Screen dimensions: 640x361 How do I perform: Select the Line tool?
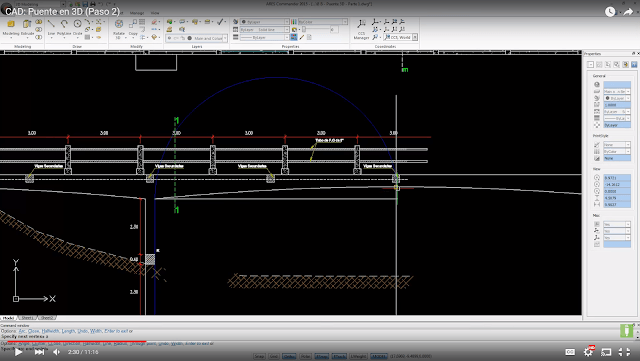point(51,24)
